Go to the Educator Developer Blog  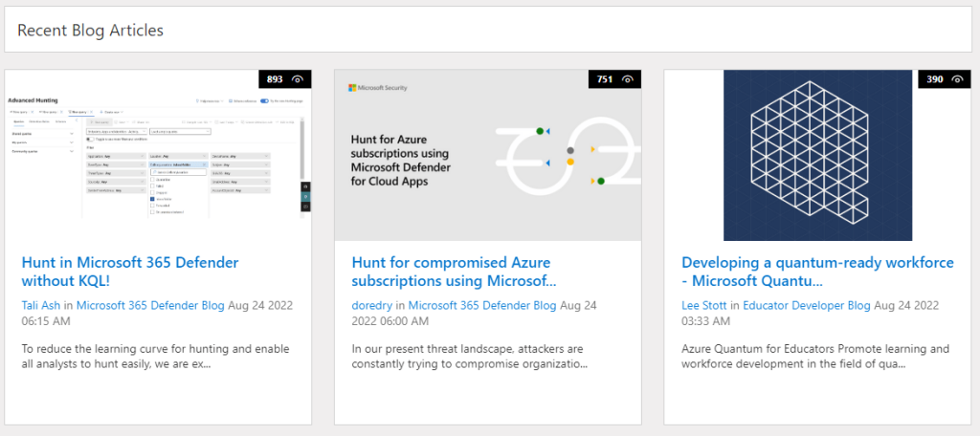pyautogui.click(x=806, y=305)
